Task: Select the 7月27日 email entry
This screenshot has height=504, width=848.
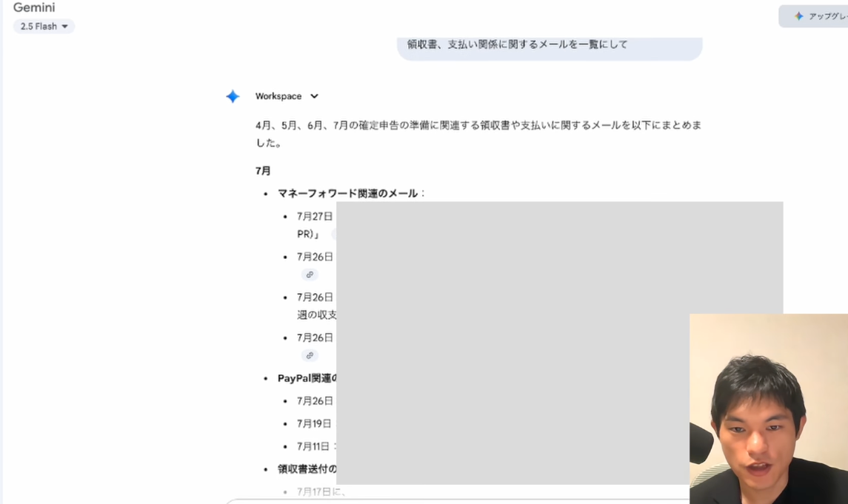Action: click(x=315, y=217)
